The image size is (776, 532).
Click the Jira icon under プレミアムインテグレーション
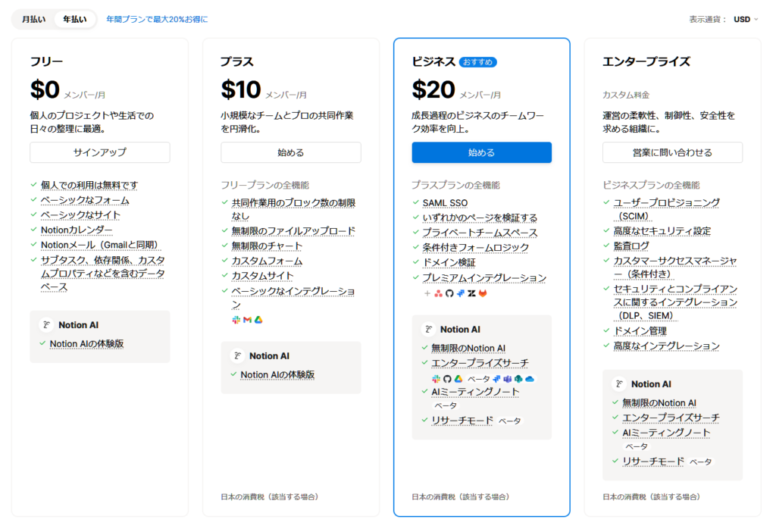click(x=461, y=293)
